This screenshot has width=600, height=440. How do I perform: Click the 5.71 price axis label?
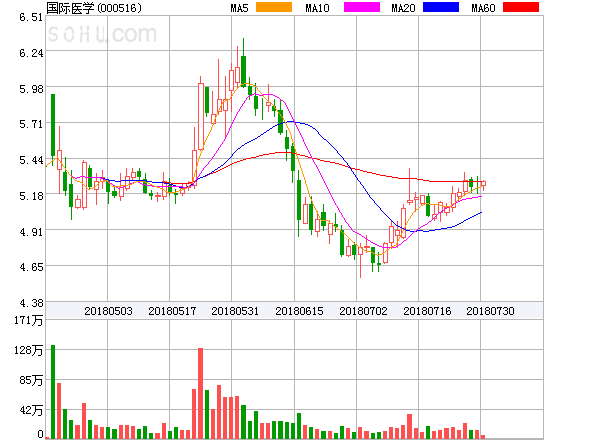pos(31,124)
